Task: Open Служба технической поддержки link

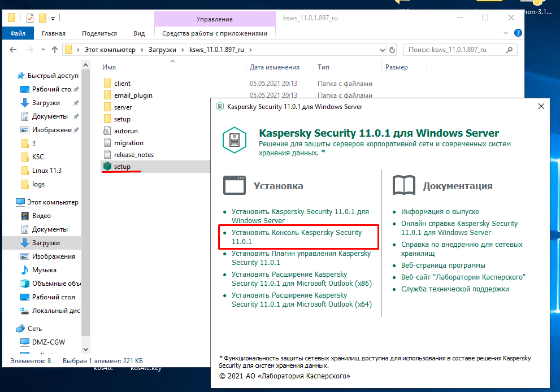Action: point(455,289)
